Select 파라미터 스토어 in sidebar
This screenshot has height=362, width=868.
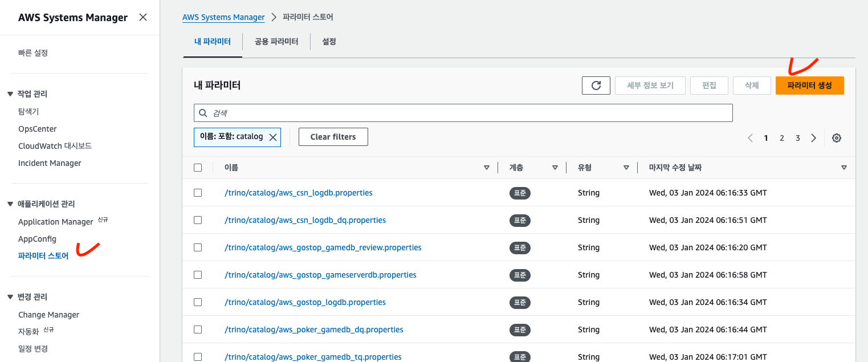(43, 256)
